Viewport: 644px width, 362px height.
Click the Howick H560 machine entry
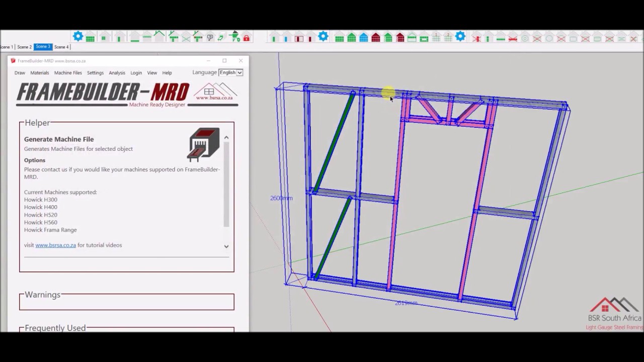click(x=40, y=222)
